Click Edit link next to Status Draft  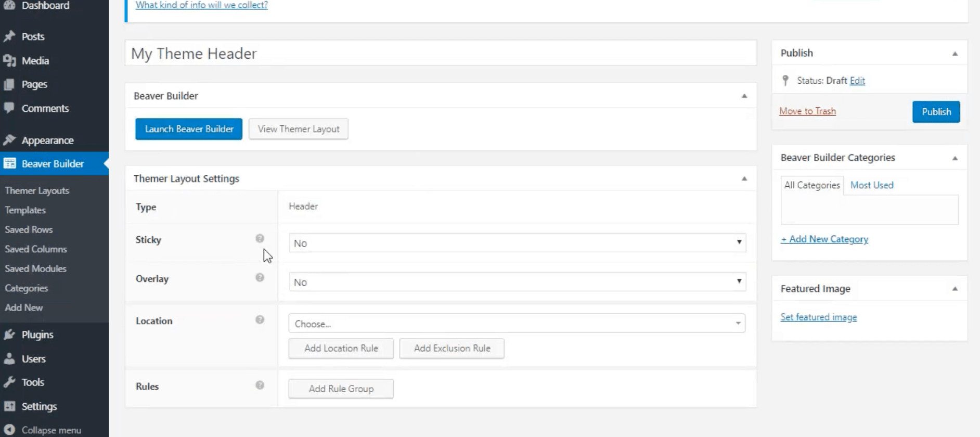857,81
